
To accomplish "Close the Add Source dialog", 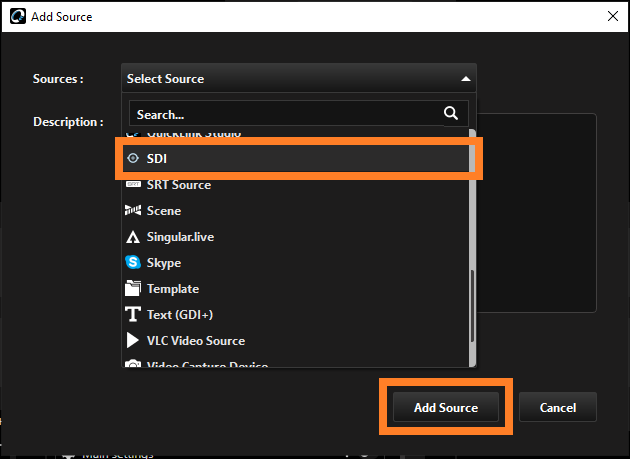I will tap(611, 17).
